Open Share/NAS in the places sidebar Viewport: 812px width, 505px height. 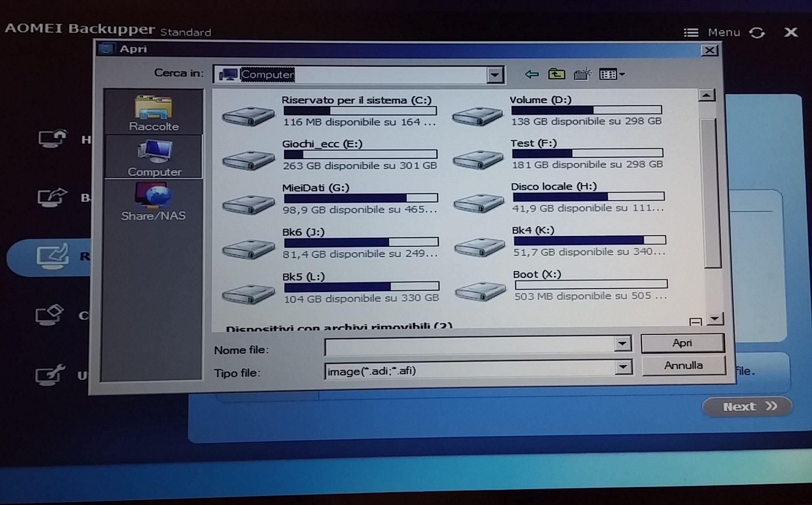153,202
